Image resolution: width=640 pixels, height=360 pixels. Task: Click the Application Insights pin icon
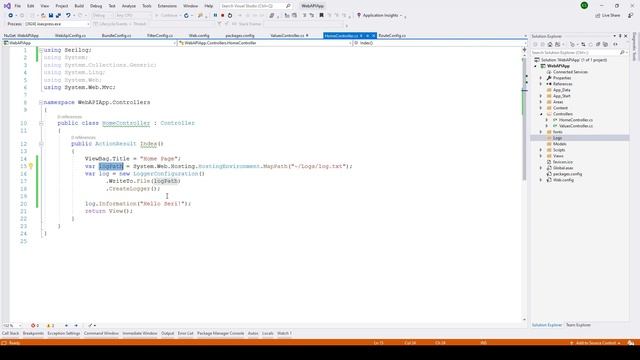359,15
